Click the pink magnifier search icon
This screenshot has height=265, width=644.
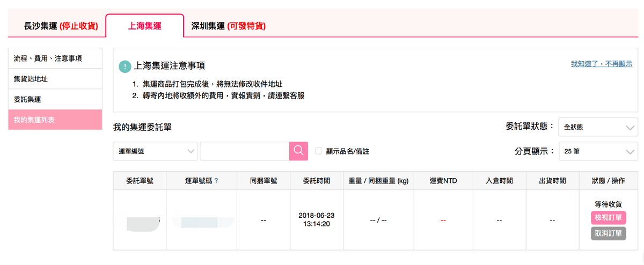[x=298, y=151]
